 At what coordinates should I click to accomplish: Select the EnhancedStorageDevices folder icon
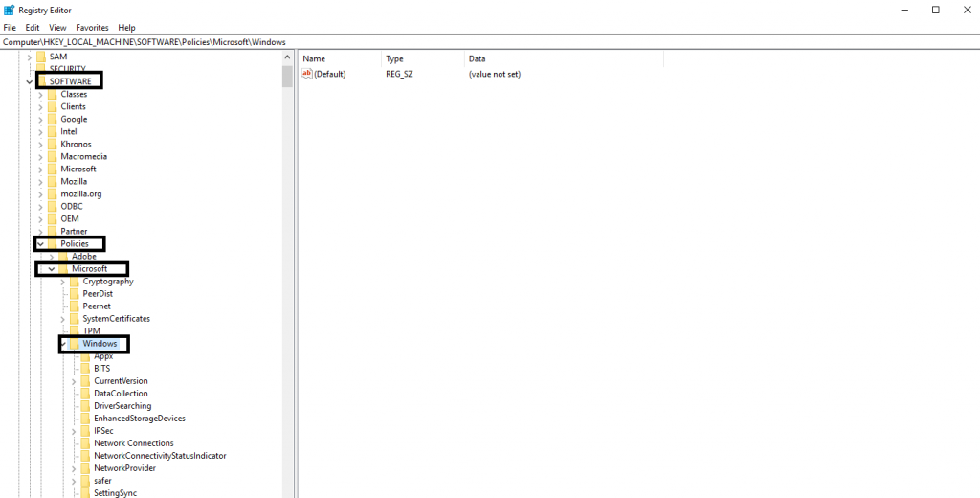pyautogui.click(x=85, y=418)
